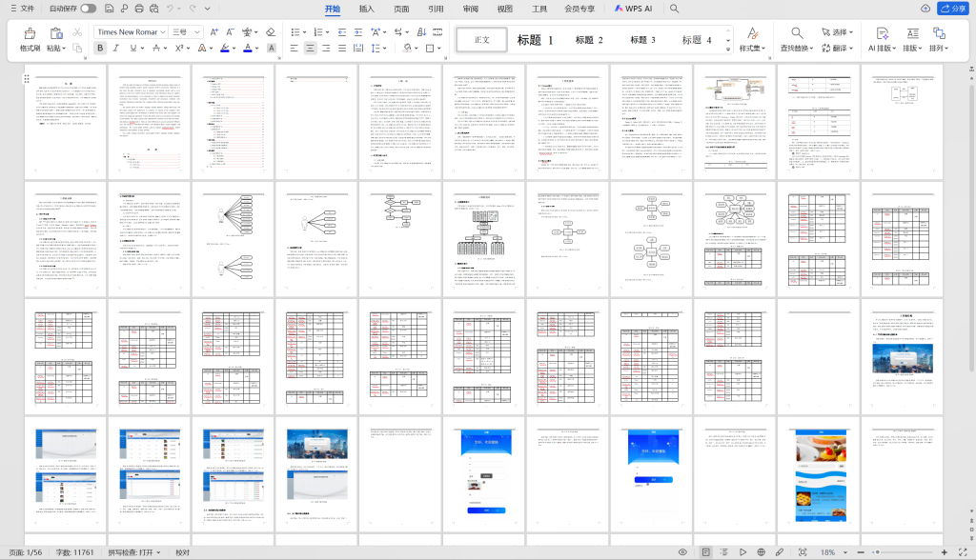Viewport: 976px width, 560px height.
Task: Switch to the 页面 Page tab
Action: [401, 9]
